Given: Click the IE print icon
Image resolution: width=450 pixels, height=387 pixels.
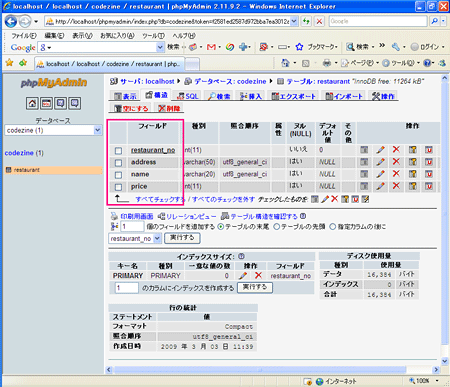Looking at the screenshot, I should (x=327, y=63).
